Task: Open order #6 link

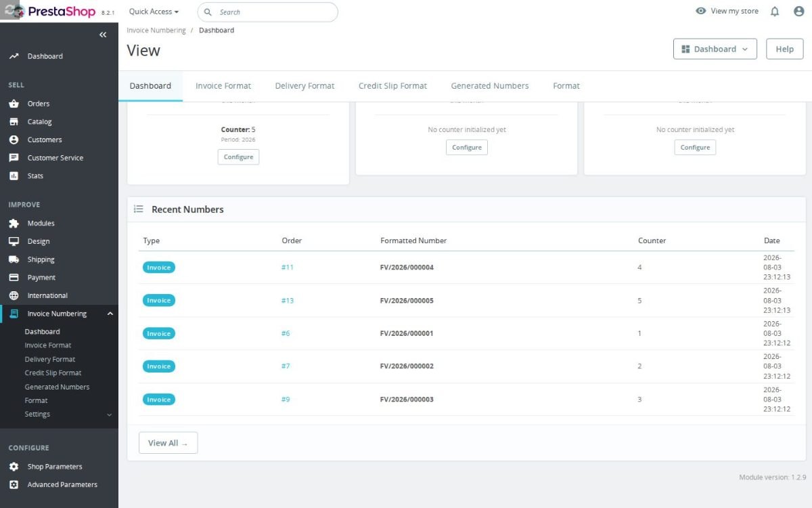Action: pyautogui.click(x=286, y=333)
